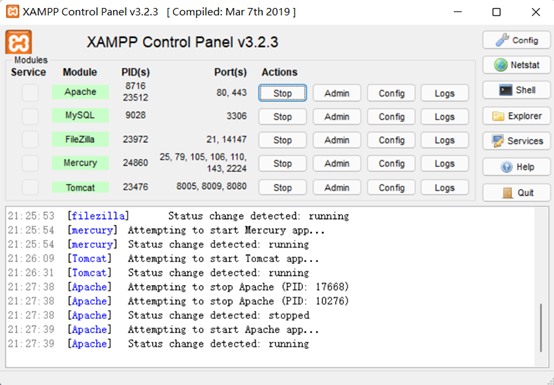
Task: Click Mercury PID 24860
Action: [135, 163]
